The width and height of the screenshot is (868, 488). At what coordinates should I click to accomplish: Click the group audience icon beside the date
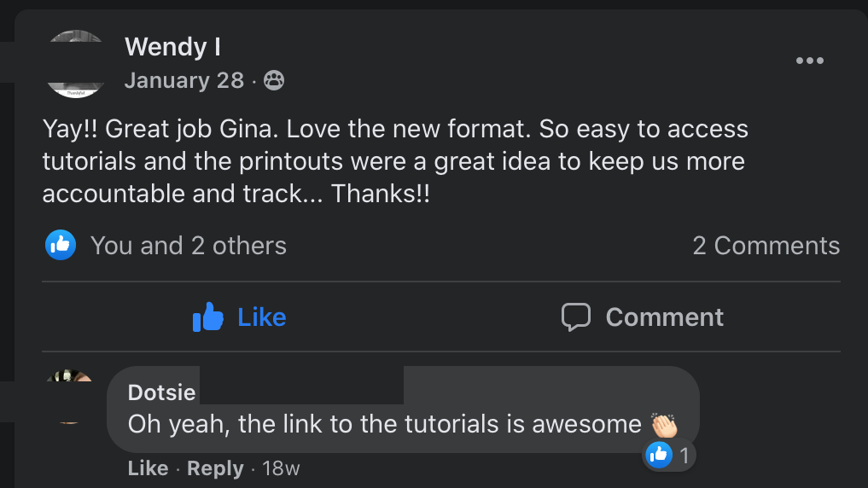[274, 81]
